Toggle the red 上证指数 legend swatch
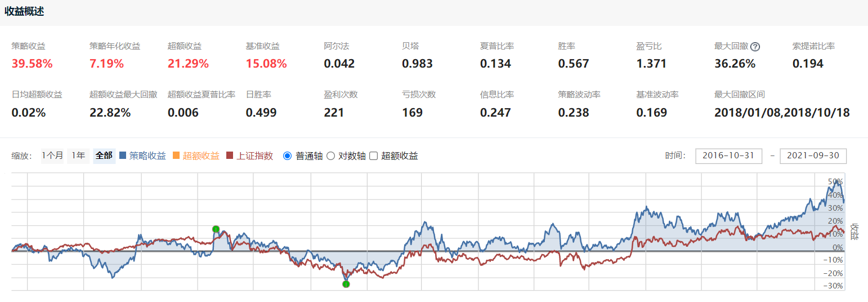 (229, 156)
